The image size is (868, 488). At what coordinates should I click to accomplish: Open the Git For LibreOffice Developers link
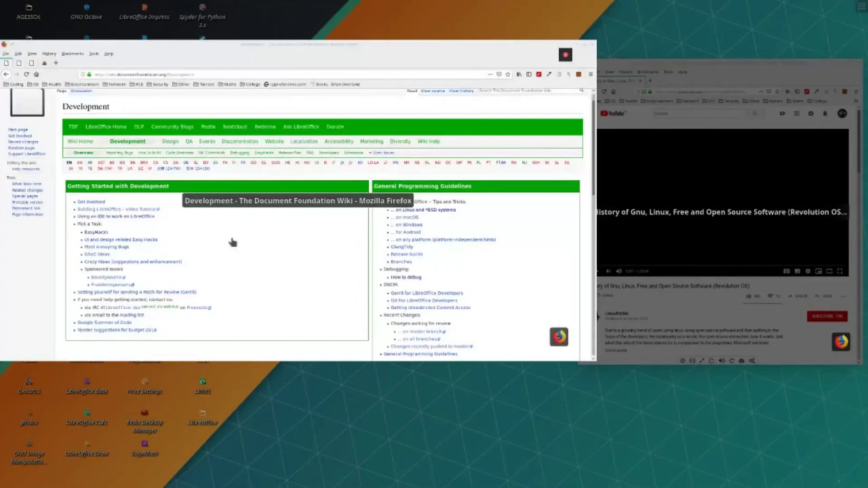[x=424, y=300]
